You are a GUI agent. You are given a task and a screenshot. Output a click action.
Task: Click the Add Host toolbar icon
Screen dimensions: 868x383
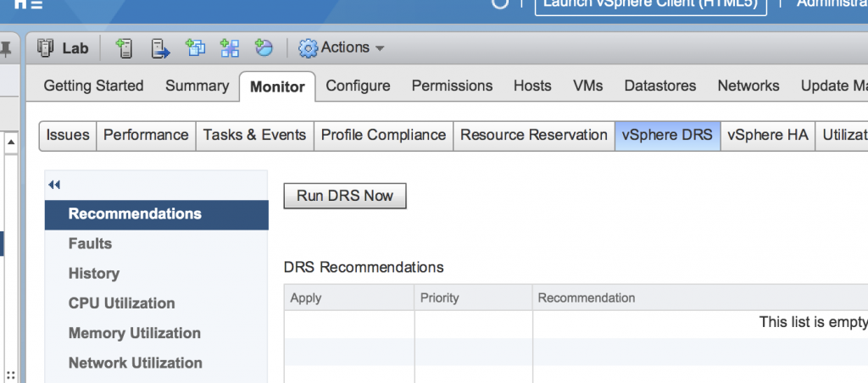click(x=125, y=48)
